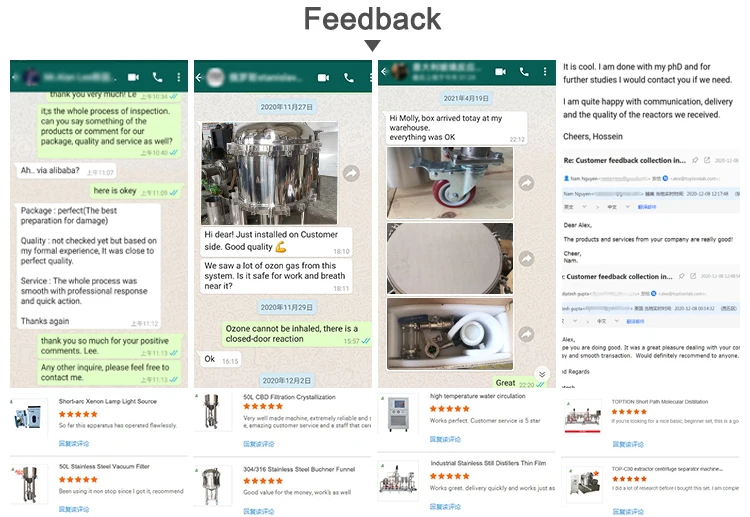The height and width of the screenshot is (517, 750).
Task: Forward the white packaged parts photo
Action: [527, 334]
